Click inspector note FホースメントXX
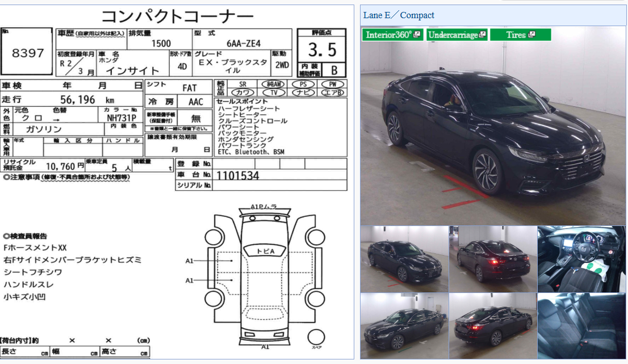The height and width of the screenshot is (364, 628). coord(35,248)
